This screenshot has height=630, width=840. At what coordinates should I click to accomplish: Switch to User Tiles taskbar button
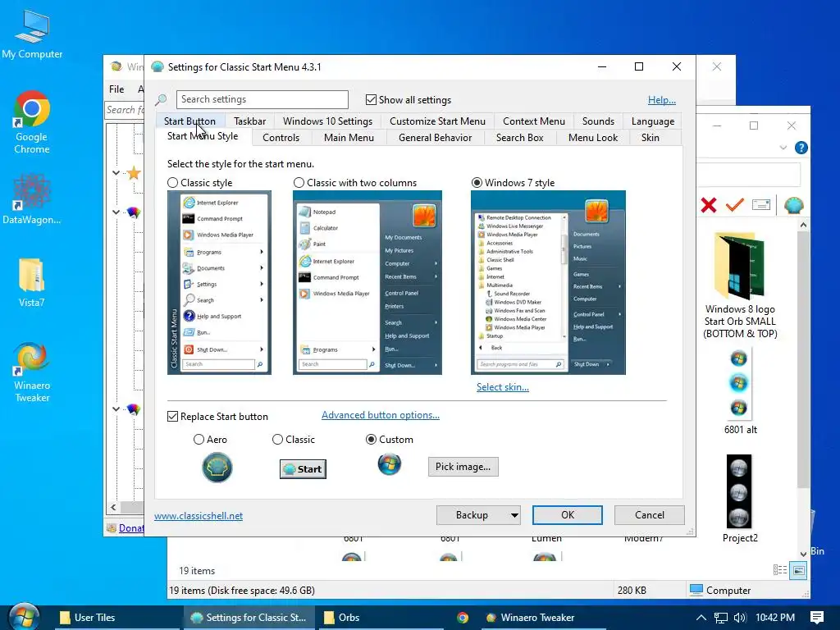click(116, 618)
